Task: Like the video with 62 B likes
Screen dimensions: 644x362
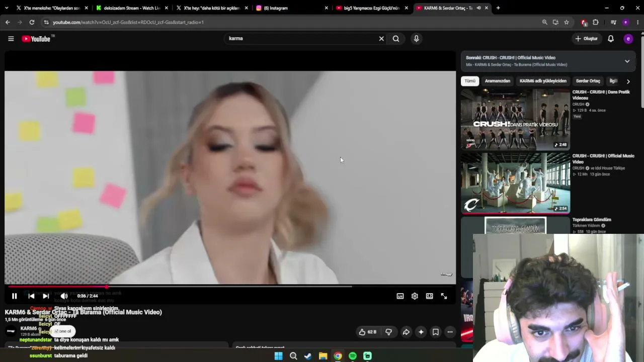Action: coord(367,332)
